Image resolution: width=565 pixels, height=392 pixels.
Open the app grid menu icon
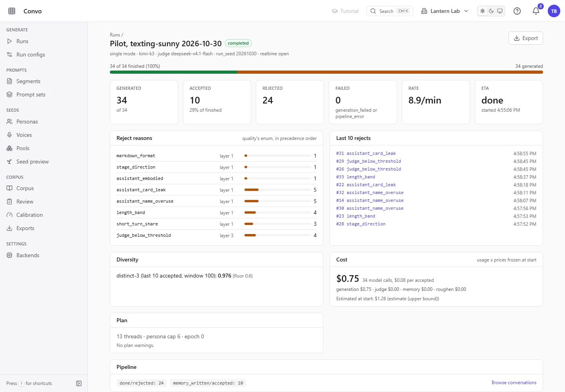pos(12,11)
